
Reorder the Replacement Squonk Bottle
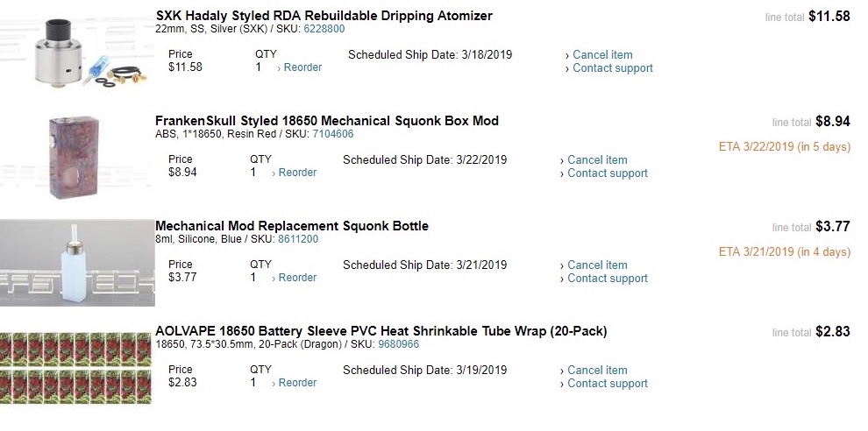[x=297, y=278]
